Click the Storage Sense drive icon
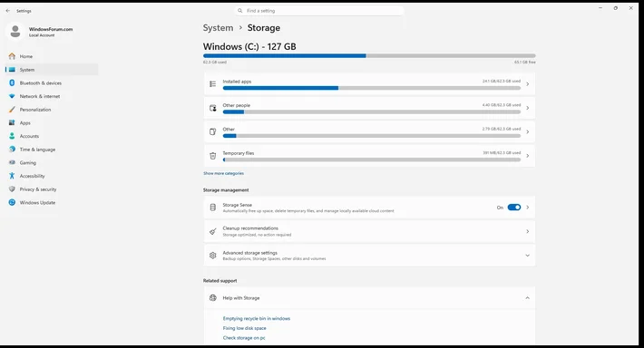 213,208
